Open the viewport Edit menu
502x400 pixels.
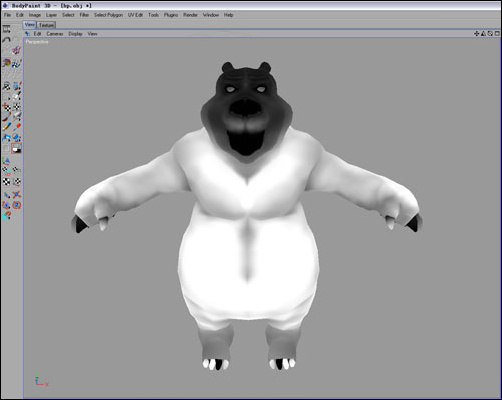pos(37,34)
